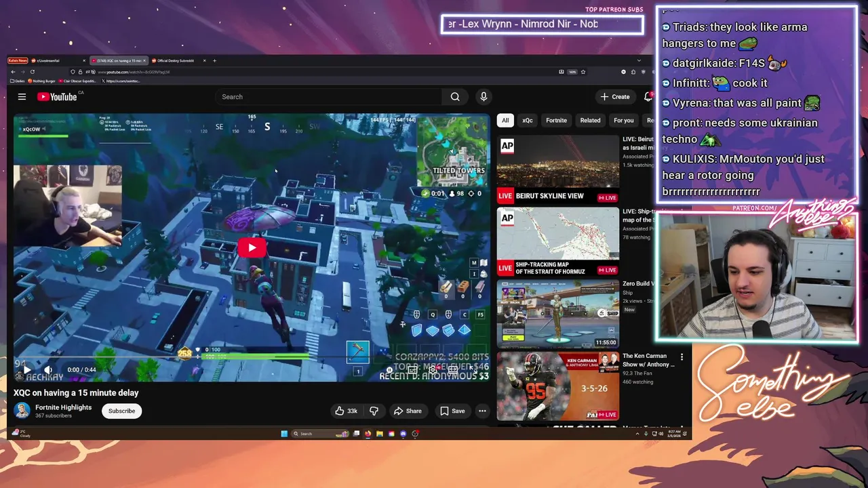Toggle subtitles with the captions icon

tap(412, 370)
